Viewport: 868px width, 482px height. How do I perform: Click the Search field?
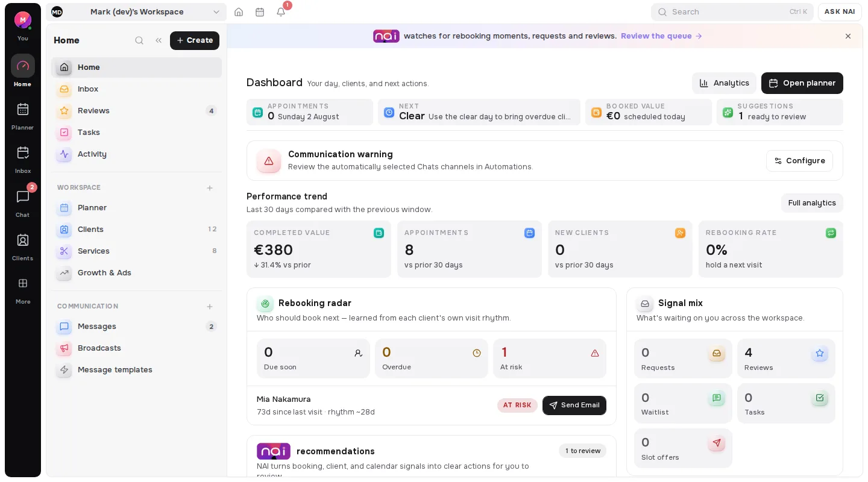(x=732, y=12)
